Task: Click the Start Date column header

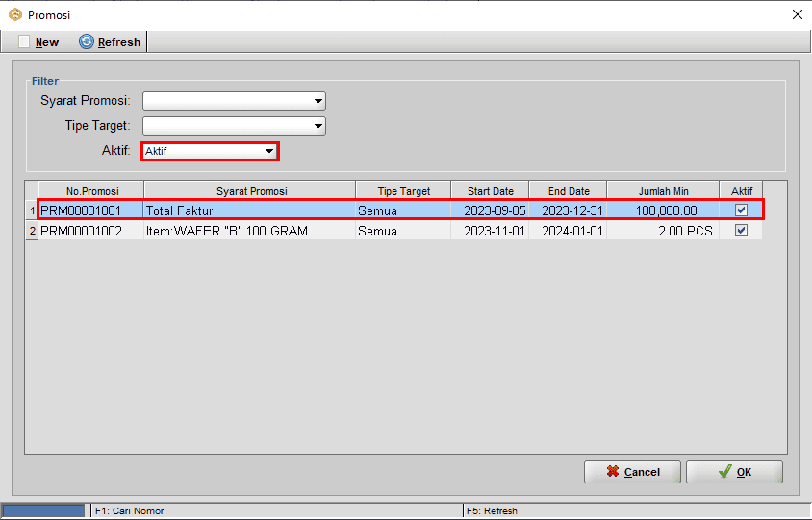Action: click(x=490, y=191)
